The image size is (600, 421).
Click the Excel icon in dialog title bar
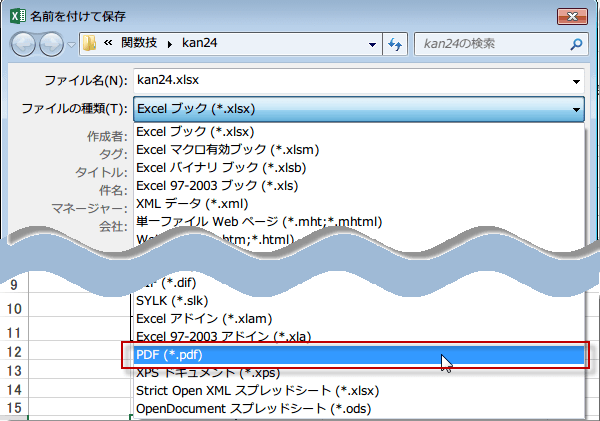[18, 16]
